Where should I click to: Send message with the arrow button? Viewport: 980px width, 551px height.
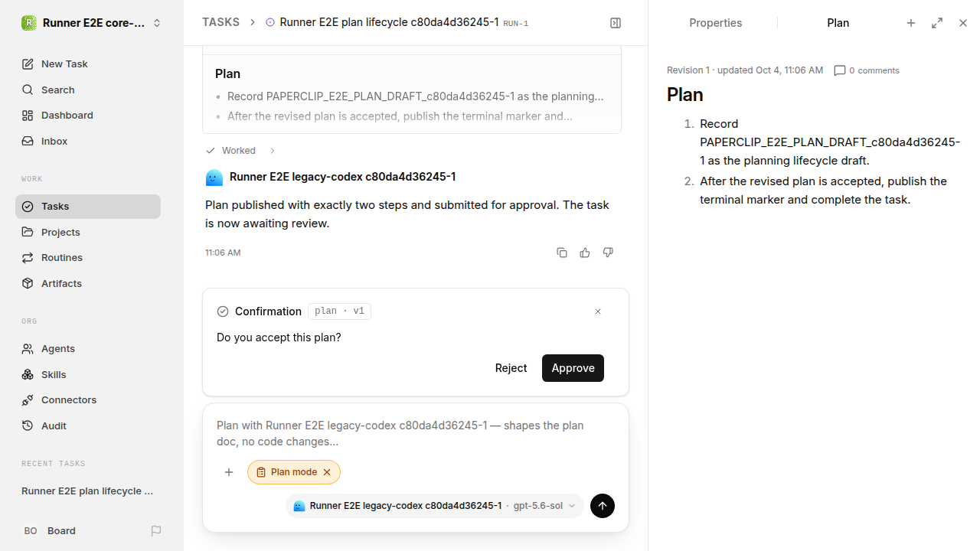(603, 506)
